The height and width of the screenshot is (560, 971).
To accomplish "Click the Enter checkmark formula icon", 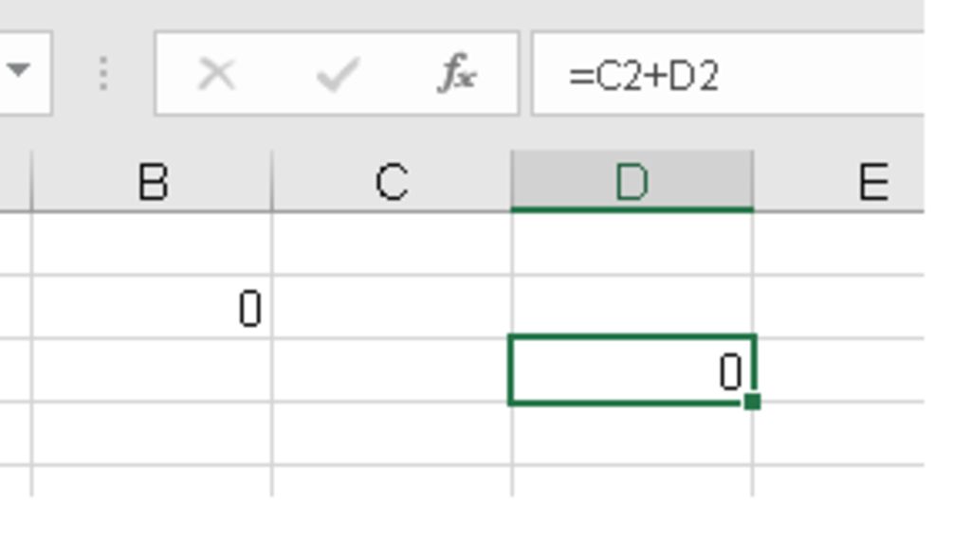I will coord(337,74).
